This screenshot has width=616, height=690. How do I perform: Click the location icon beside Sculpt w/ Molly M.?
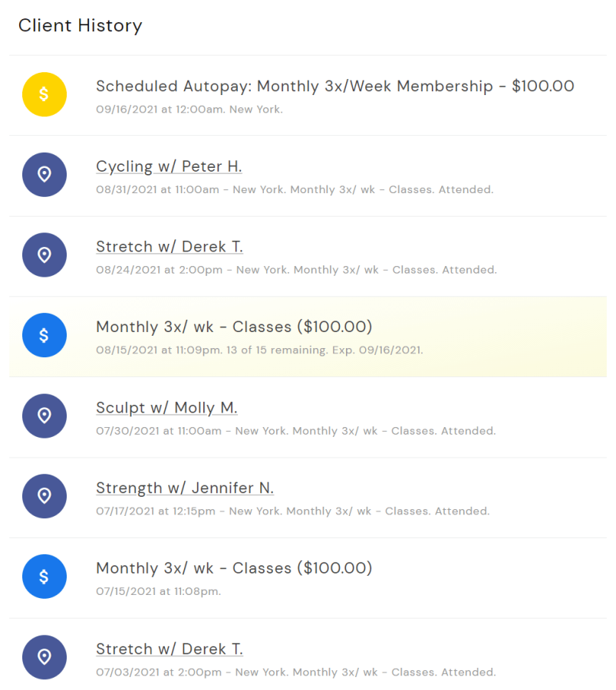click(44, 416)
